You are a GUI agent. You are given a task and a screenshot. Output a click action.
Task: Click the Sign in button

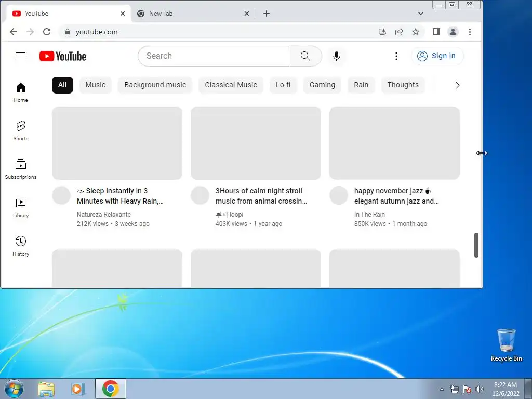437,56
